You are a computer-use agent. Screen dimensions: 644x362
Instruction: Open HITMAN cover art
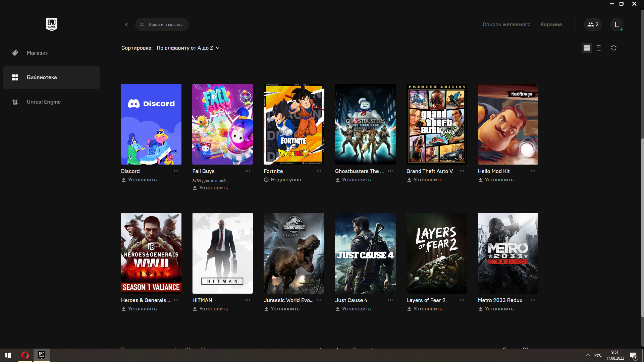pos(223,253)
